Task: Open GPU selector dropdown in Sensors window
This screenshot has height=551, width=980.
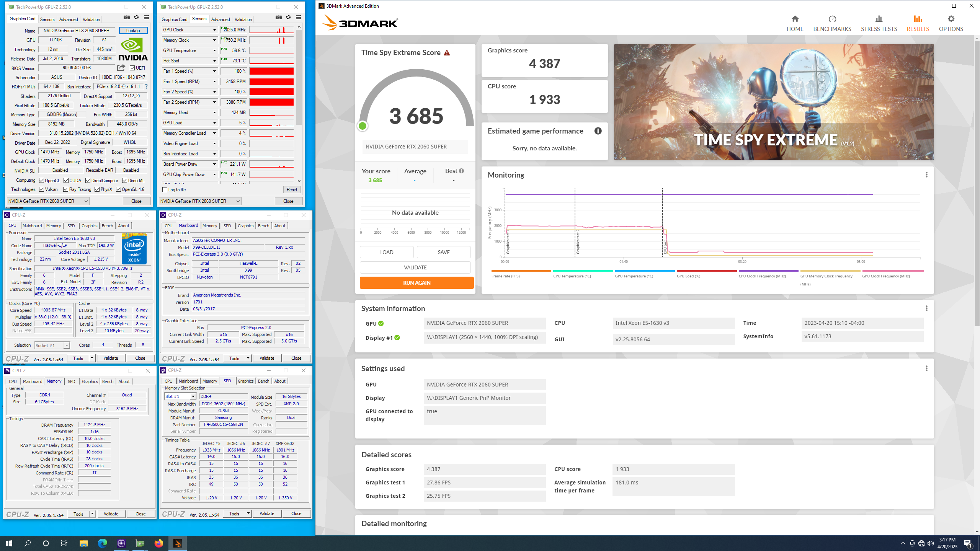Action: (x=200, y=201)
